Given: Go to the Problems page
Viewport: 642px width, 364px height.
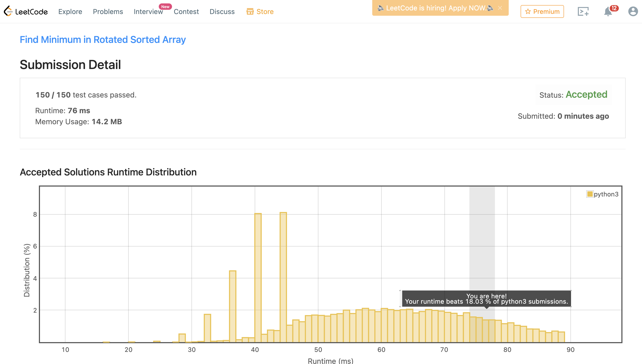Looking at the screenshot, I should [108, 11].
